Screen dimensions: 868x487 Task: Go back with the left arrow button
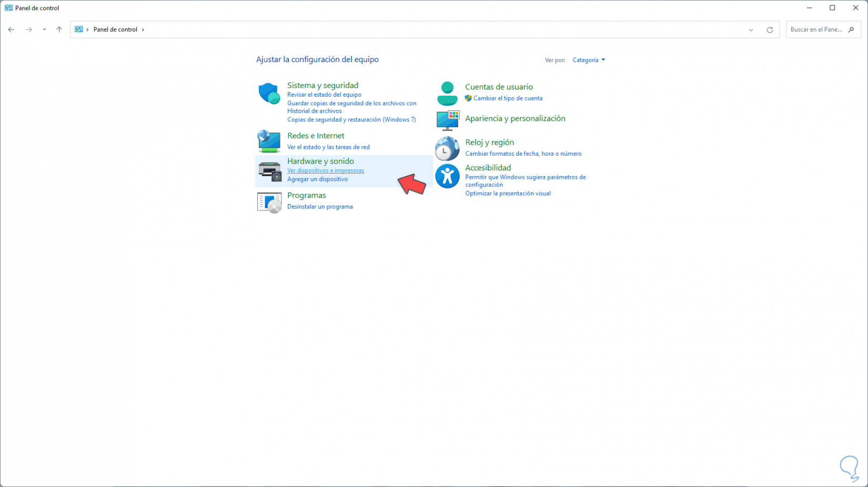click(x=11, y=29)
